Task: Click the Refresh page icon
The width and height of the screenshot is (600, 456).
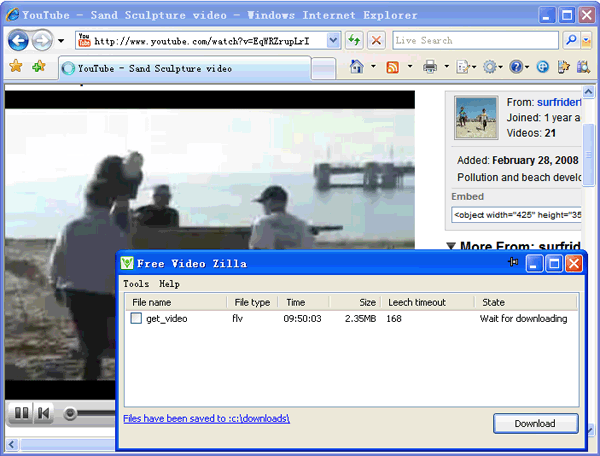Action: tap(354, 41)
